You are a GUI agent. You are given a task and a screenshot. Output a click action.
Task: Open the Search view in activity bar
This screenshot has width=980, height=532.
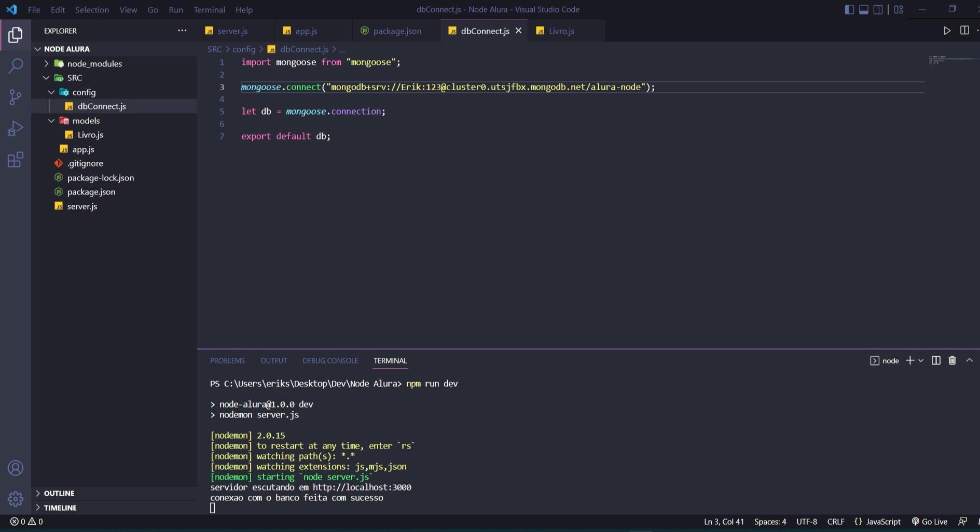(16, 66)
